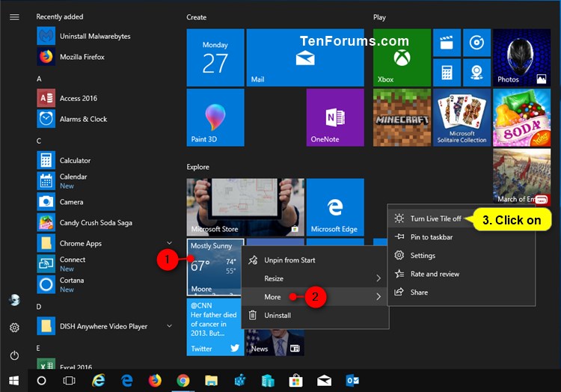561x392 pixels.
Task: Launch Internet Explorer from taskbar
Action: coord(99,381)
